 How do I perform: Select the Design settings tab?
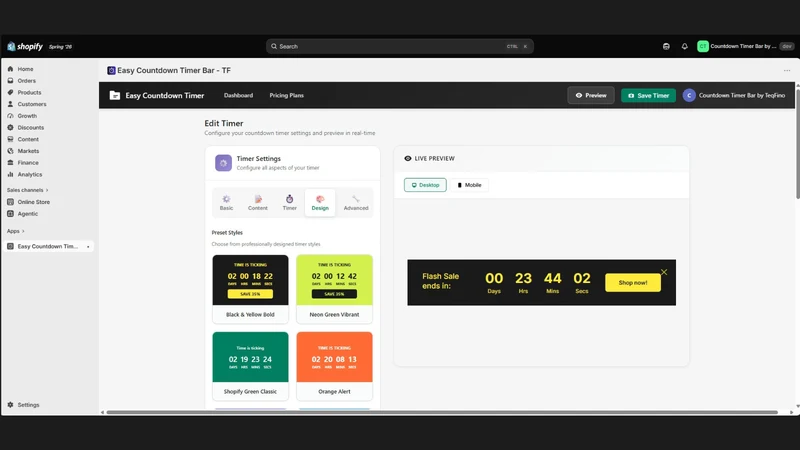tap(320, 203)
